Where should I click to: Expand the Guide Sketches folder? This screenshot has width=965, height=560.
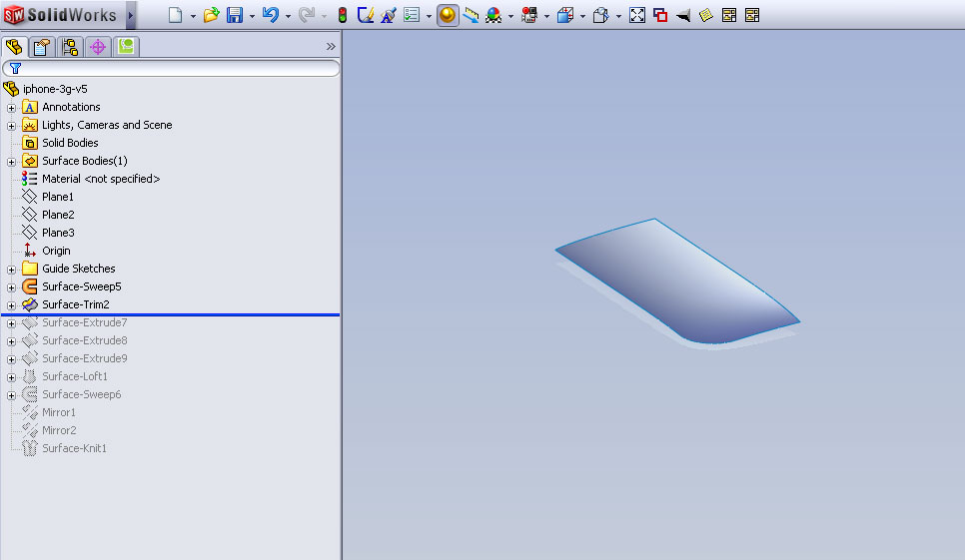click(11, 270)
